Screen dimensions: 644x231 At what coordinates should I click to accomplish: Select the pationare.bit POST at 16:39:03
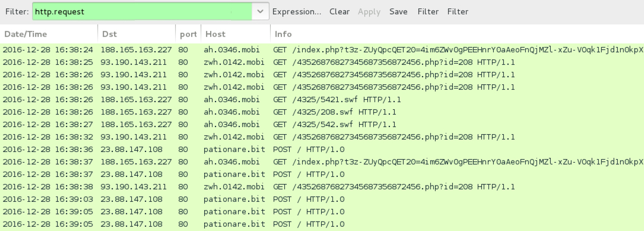click(322, 200)
